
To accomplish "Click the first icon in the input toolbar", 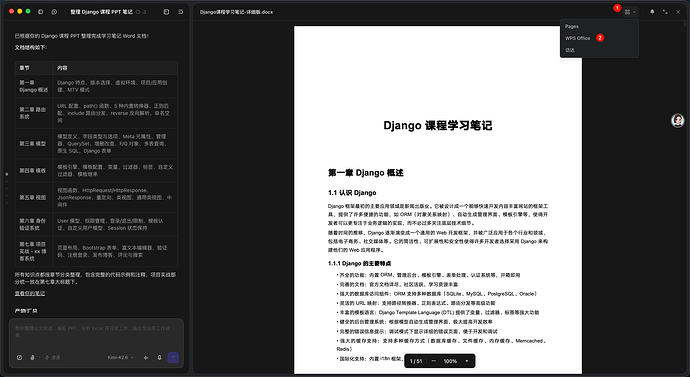I will (19, 358).
